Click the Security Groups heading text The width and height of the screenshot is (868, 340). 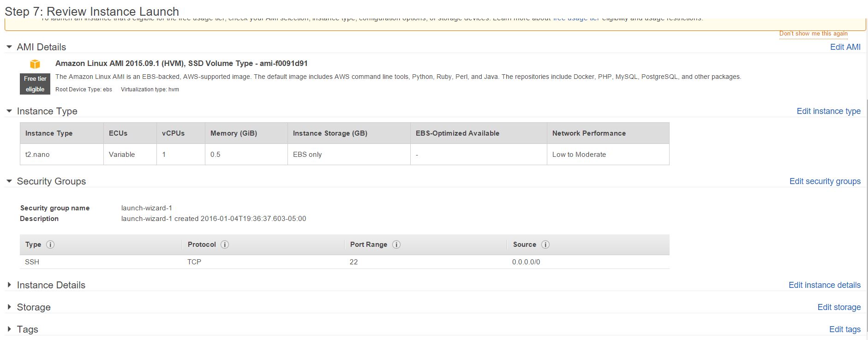tap(51, 181)
